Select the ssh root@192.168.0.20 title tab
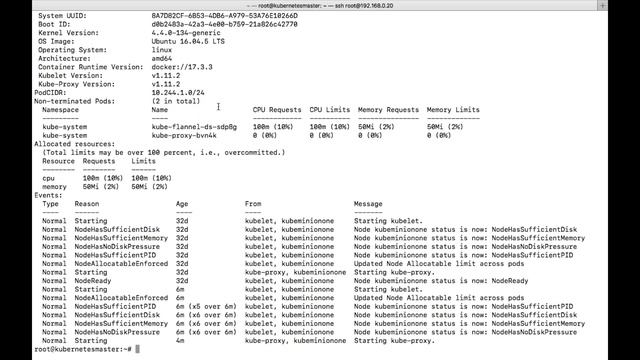Image resolution: width=640 pixels, height=360 pixels. pyautogui.click(x=320, y=6)
